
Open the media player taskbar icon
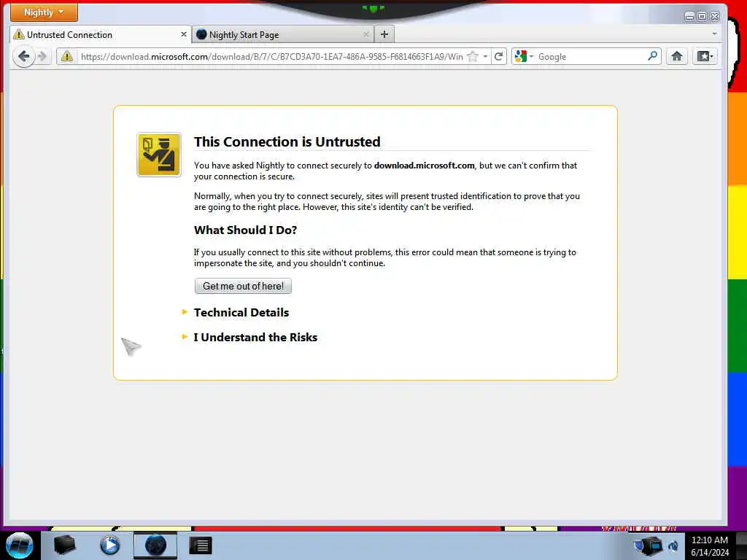[x=109, y=545]
